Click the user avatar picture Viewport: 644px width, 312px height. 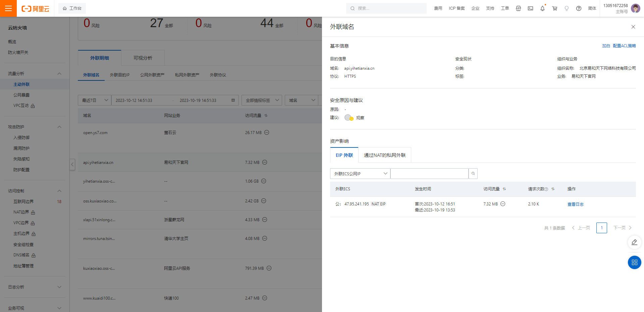635,8
